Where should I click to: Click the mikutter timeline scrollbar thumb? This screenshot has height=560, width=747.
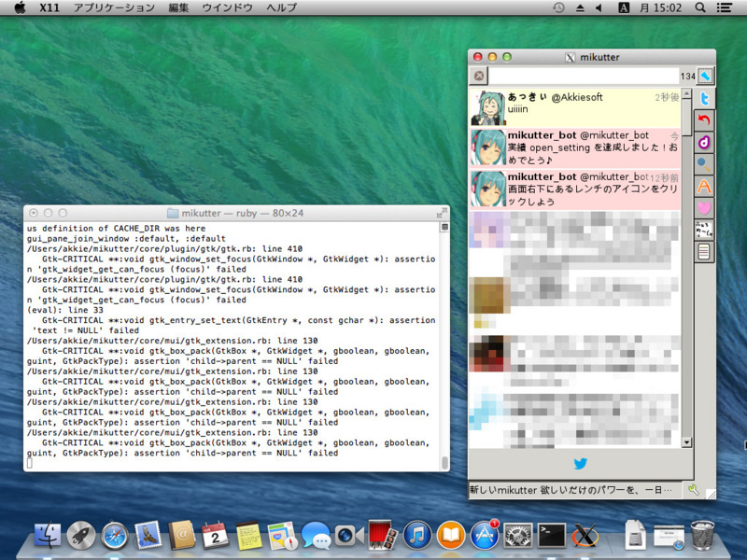[x=686, y=118]
